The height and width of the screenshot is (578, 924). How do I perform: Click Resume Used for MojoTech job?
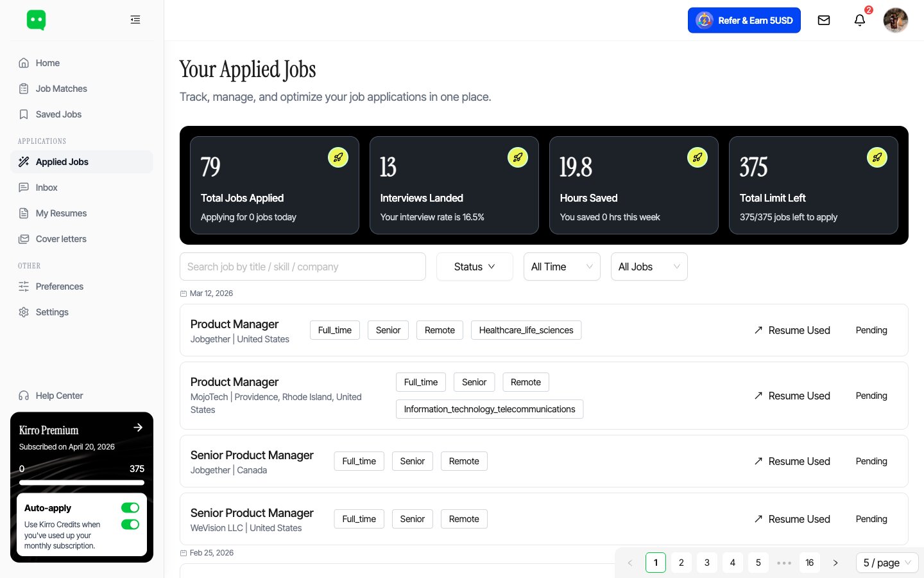tap(792, 396)
